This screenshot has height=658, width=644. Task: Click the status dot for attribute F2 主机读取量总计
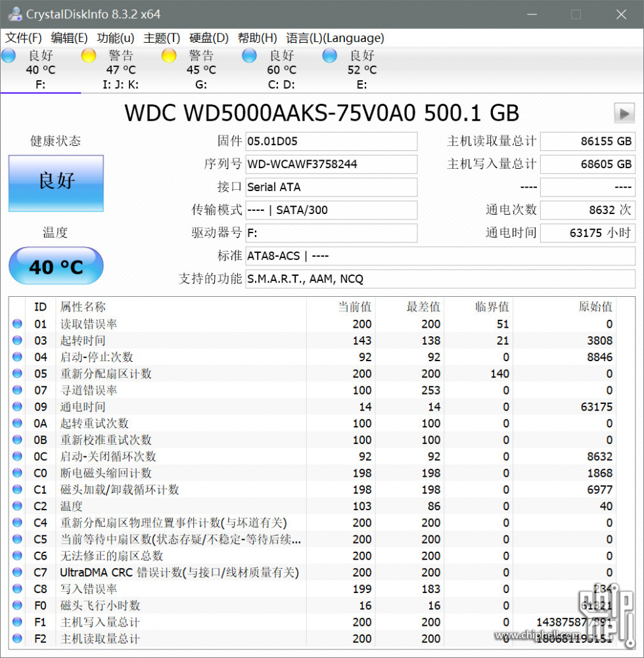(x=17, y=639)
